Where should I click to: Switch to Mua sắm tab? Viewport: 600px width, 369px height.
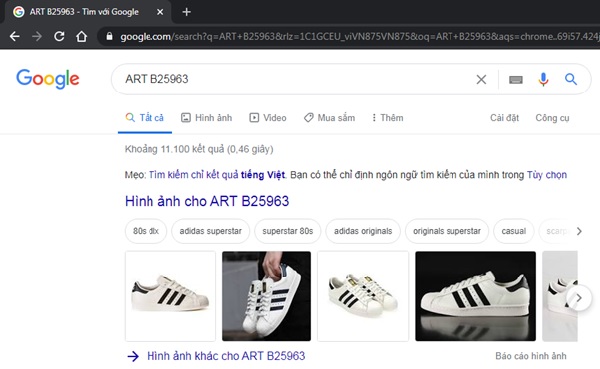pos(329,118)
